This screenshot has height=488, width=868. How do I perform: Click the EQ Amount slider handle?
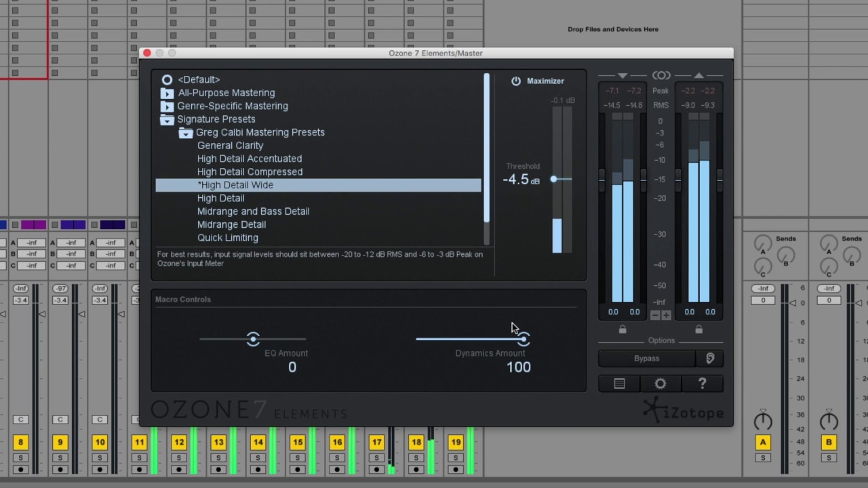[253, 339]
